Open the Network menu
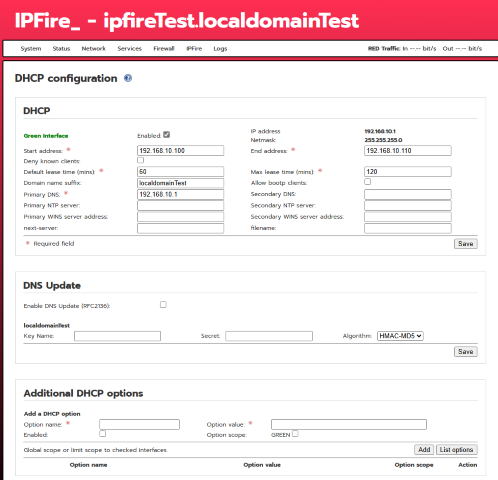This screenshot has height=480, width=498. [94, 49]
